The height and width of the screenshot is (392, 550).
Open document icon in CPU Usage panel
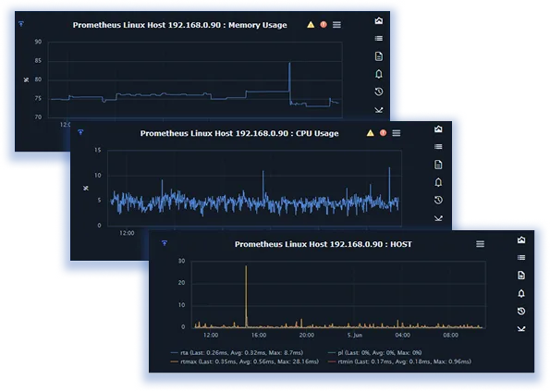point(438,165)
